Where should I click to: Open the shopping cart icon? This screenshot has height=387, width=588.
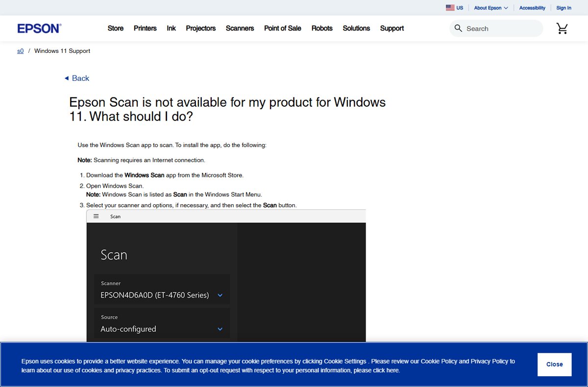[x=562, y=28]
